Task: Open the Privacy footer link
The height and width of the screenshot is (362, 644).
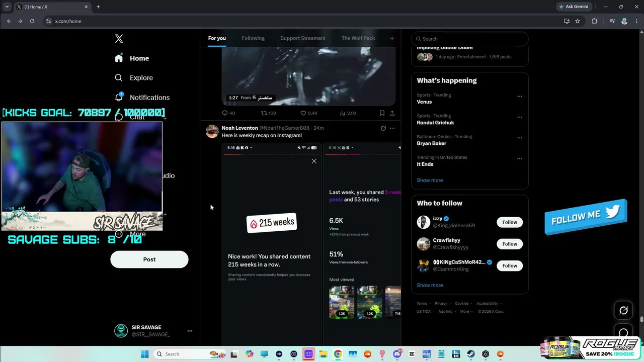Action: [441, 304]
